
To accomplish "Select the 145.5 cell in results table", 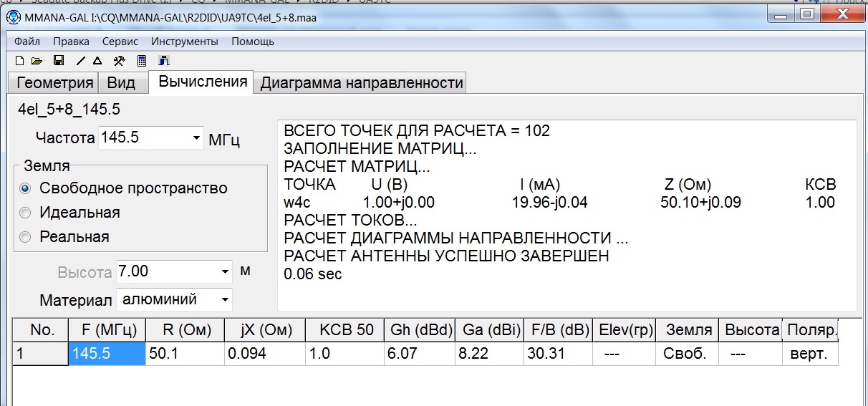I will [107, 354].
